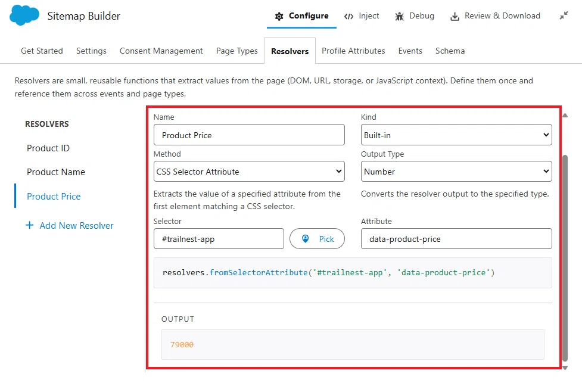Open the Profile Attributes tab

pos(353,51)
